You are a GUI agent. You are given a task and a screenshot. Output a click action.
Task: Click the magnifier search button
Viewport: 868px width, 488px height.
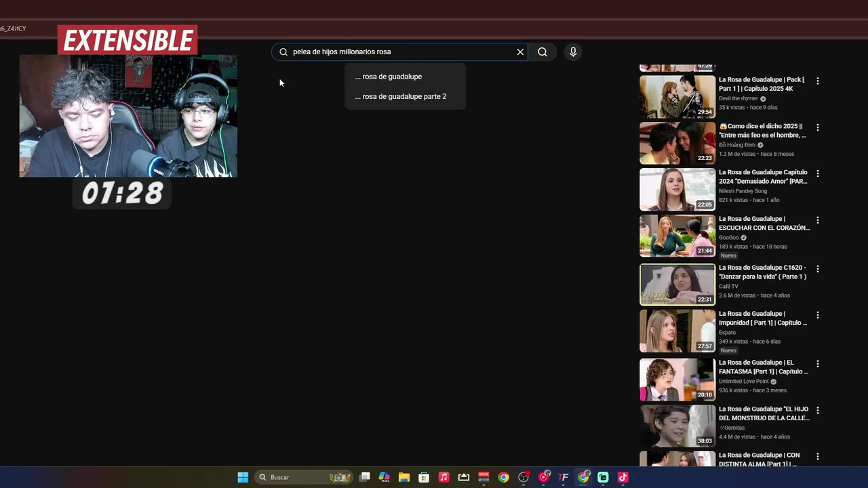[x=542, y=52]
